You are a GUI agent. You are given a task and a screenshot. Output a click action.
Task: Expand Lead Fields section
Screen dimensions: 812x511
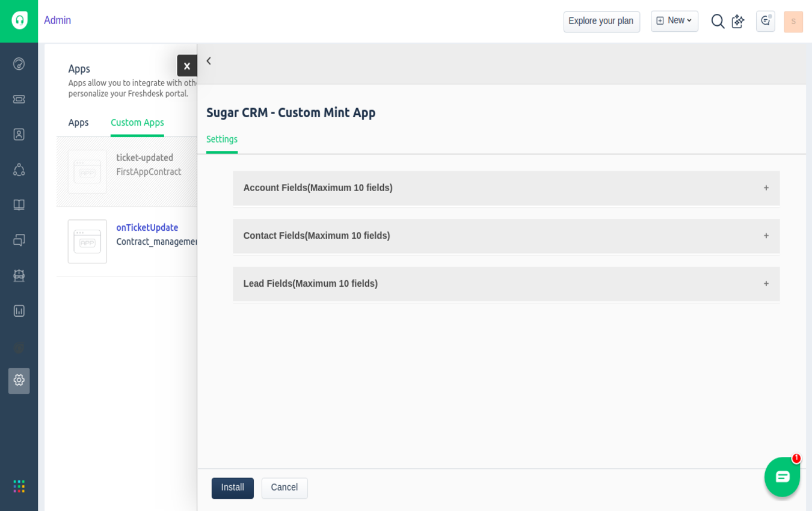pyautogui.click(x=506, y=284)
